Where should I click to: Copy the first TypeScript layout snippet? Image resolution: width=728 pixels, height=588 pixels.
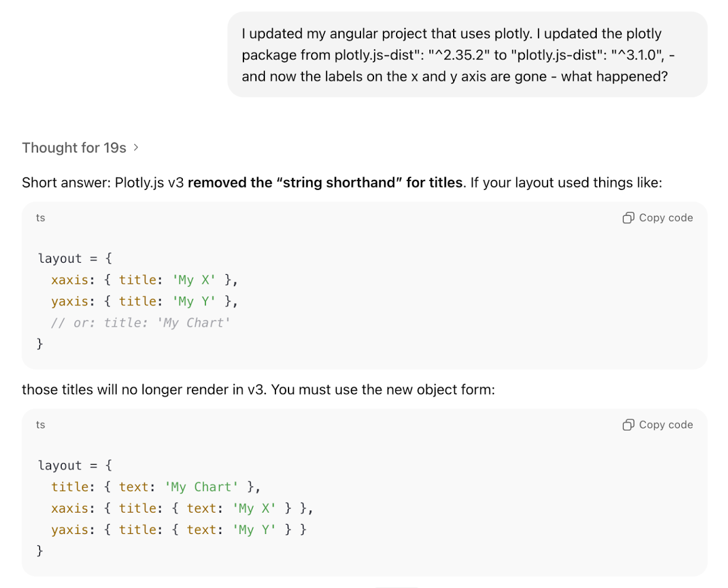657,218
